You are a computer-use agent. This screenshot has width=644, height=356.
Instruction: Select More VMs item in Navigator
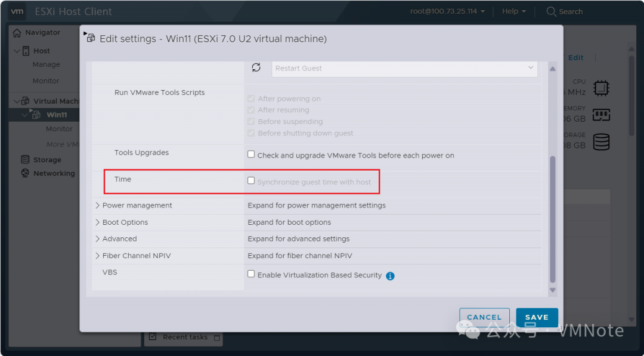tap(63, 144)
